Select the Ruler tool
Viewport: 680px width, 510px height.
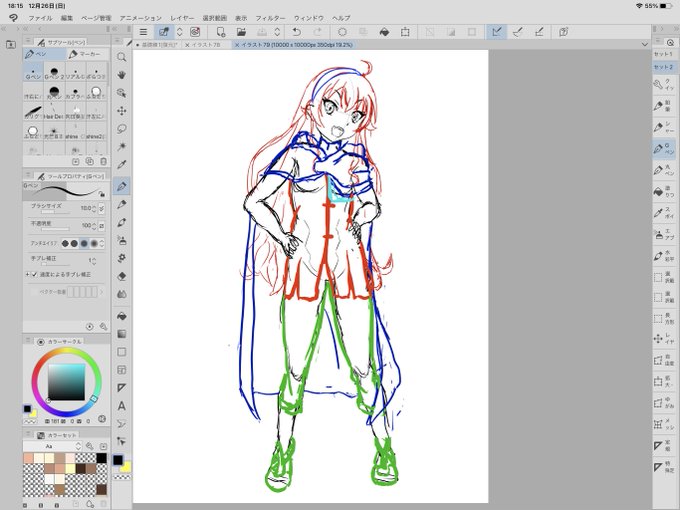pos(122,388)
